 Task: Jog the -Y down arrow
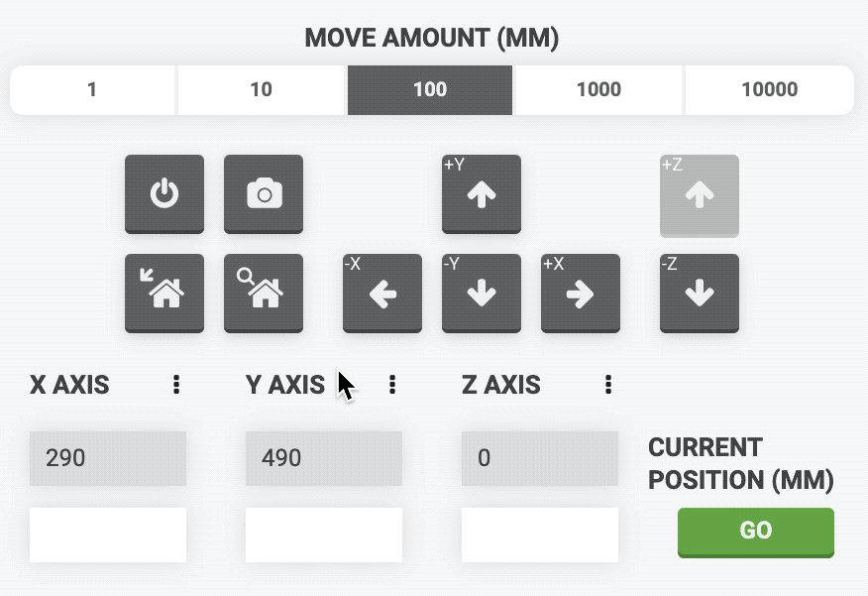pyautogui.click(x=482, y=293)
